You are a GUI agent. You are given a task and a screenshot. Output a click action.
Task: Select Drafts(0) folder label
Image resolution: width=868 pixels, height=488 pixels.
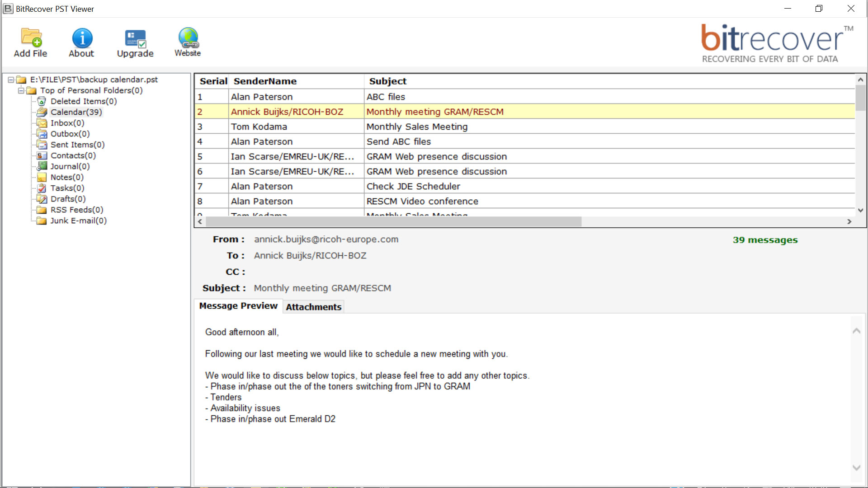pyautogui.click(x=68, y=199)
